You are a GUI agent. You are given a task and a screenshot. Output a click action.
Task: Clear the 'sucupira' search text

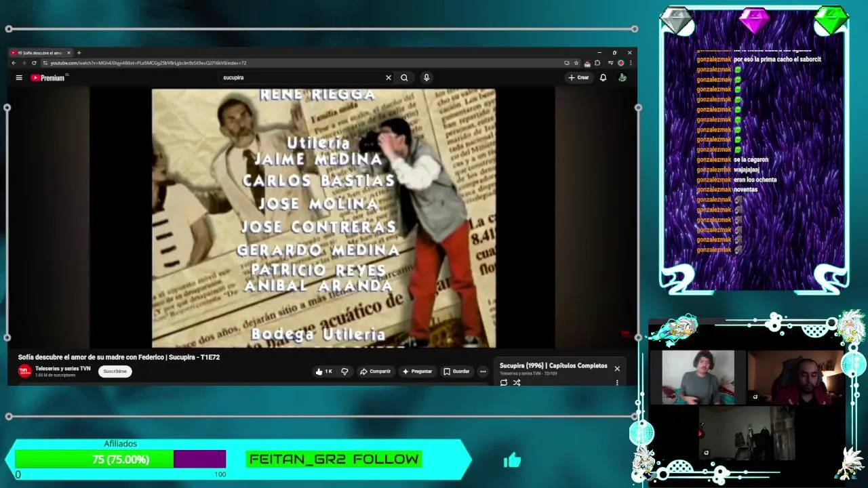[x=389, y=77]
